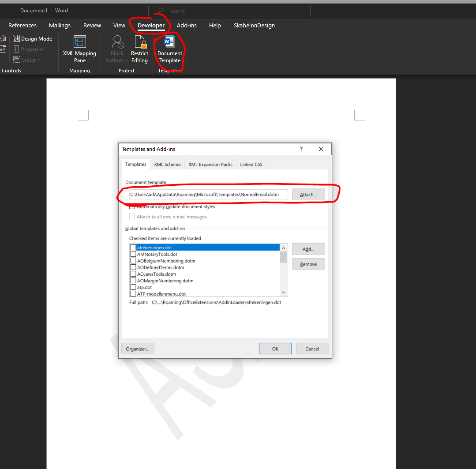Toggle Design Mode in Controls group
Image resolution: width=476 pixels, height=469 pixels.
coord(33,38)
